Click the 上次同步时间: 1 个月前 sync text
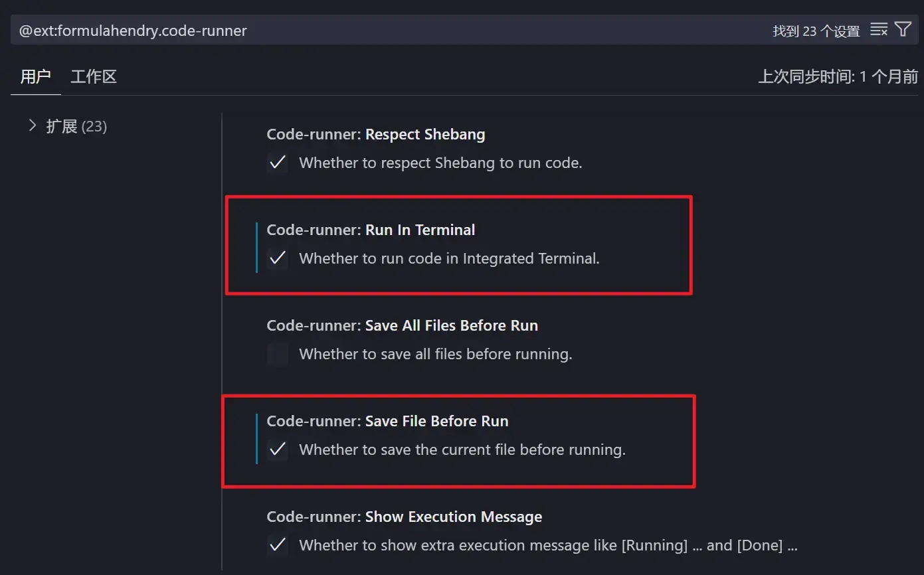Viewport: 924px width, 575px height. coord(838,76)
